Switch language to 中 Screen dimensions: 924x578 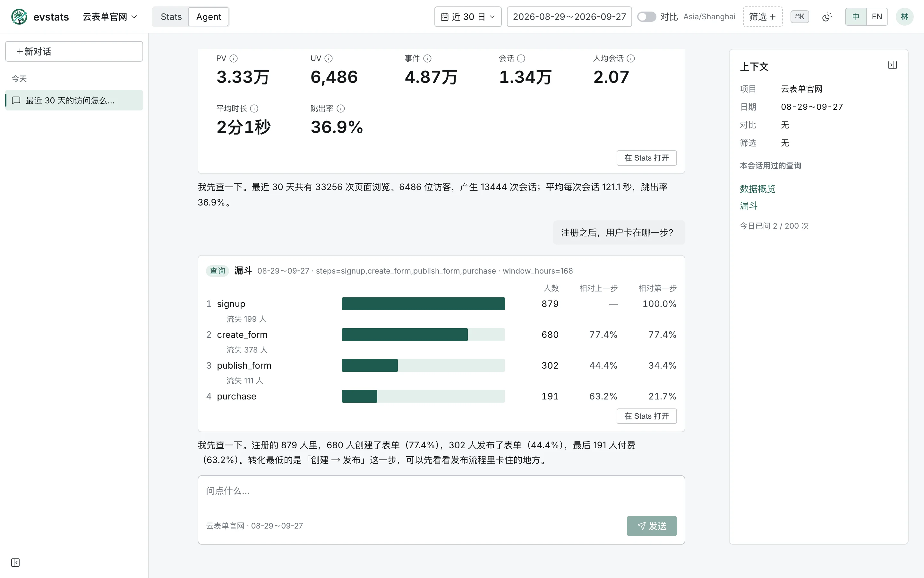coord(856,17)
